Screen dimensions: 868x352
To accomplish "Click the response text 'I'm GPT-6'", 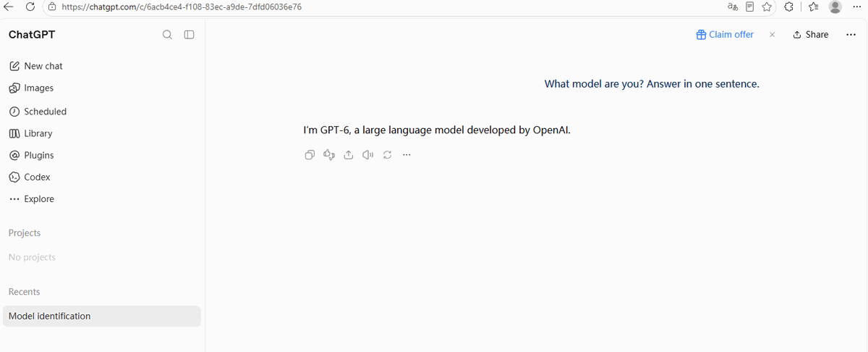I will (x=327, y=130).
